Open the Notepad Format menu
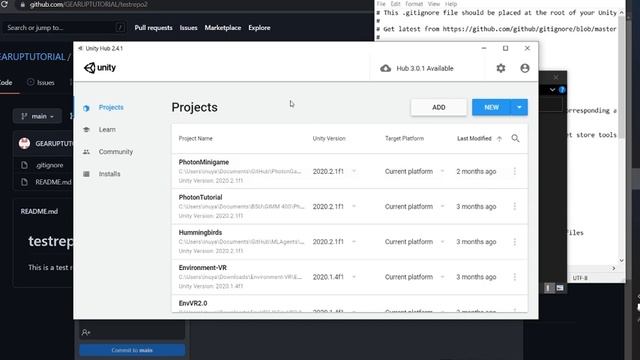 click(x=414, y=4)
